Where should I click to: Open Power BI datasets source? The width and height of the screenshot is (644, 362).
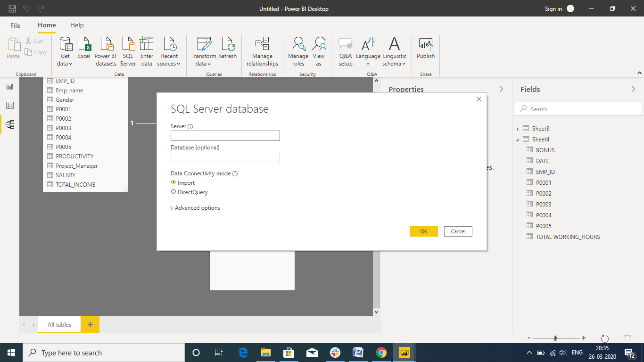[106, 52]
